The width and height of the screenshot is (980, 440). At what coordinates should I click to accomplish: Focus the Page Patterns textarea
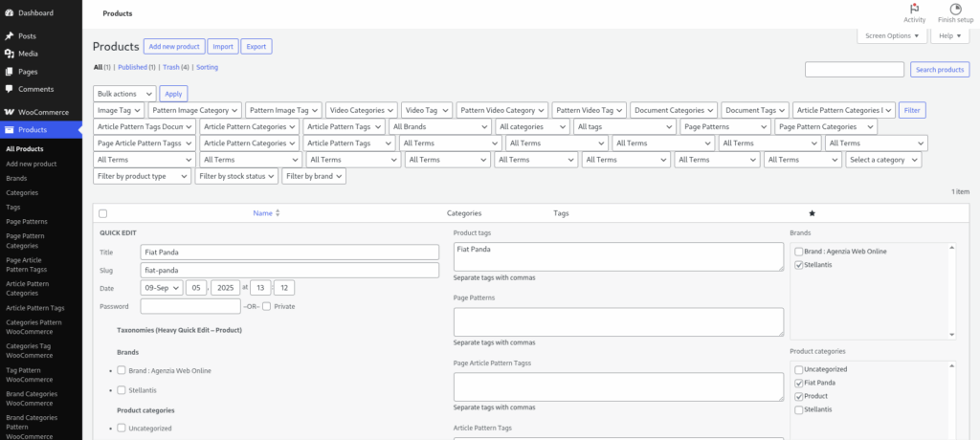click(x=618, y=322)
